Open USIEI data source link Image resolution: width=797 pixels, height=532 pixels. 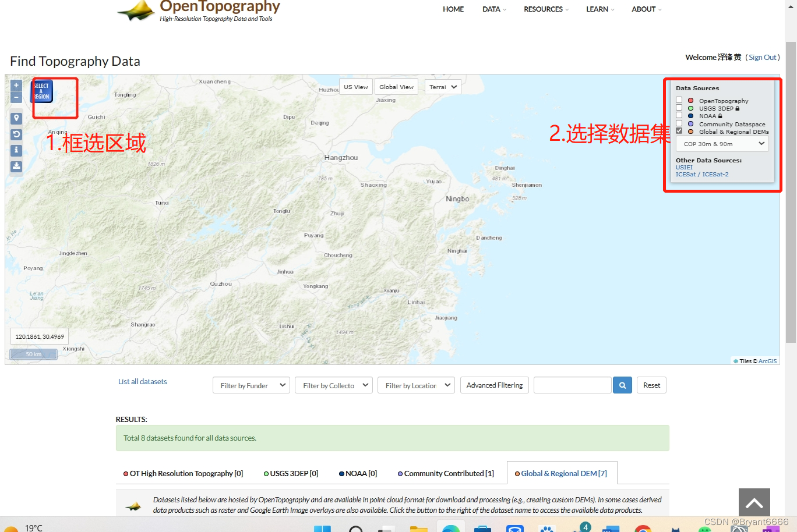click(x=684, y=168)
